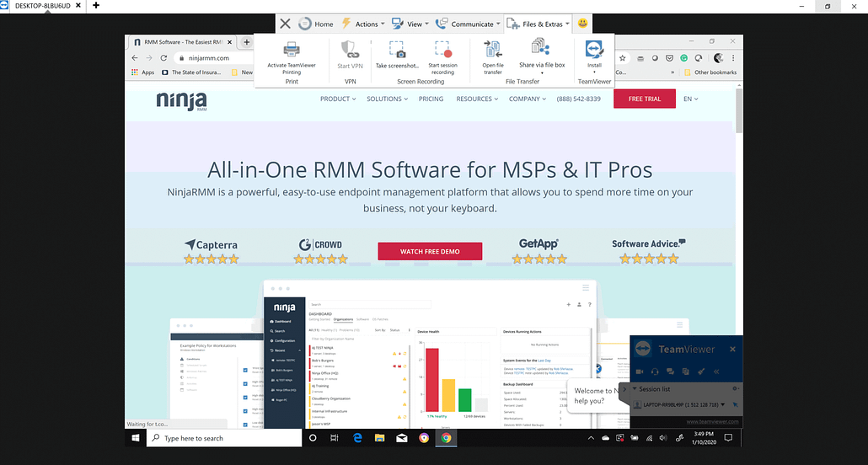Click the Apps shortcut in bookmarks bar
The image size is (868, 465).
(x=142, y=72)
